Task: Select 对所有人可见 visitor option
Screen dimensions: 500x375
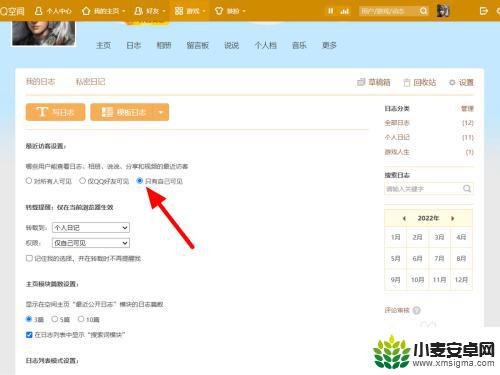Action: point(29,181)
